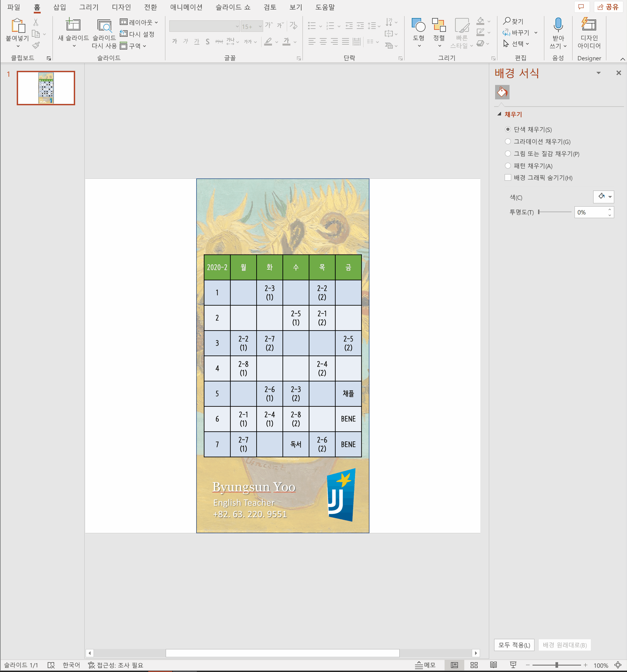Click the clear all formatting icon

coord(293,25)
